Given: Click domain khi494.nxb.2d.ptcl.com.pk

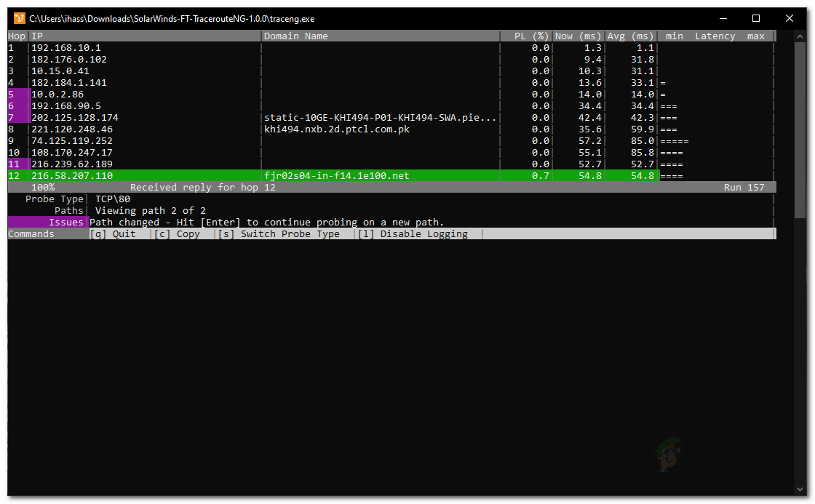Looking at the screenshot, I should click(x=337, y=129).
